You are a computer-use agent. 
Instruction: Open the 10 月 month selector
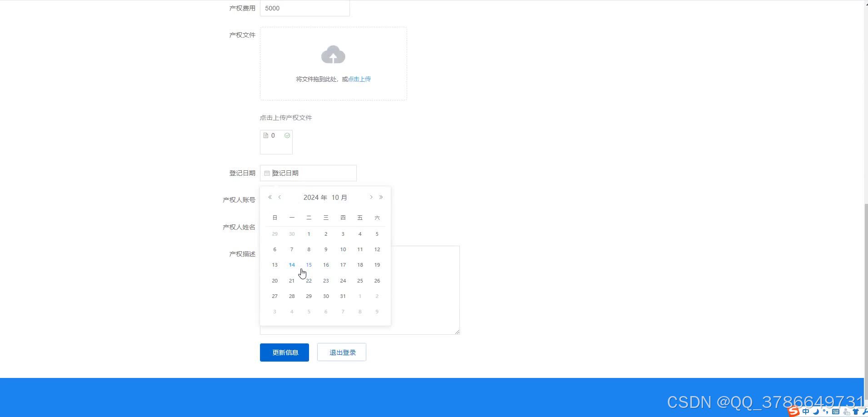[x=339, y=197]
